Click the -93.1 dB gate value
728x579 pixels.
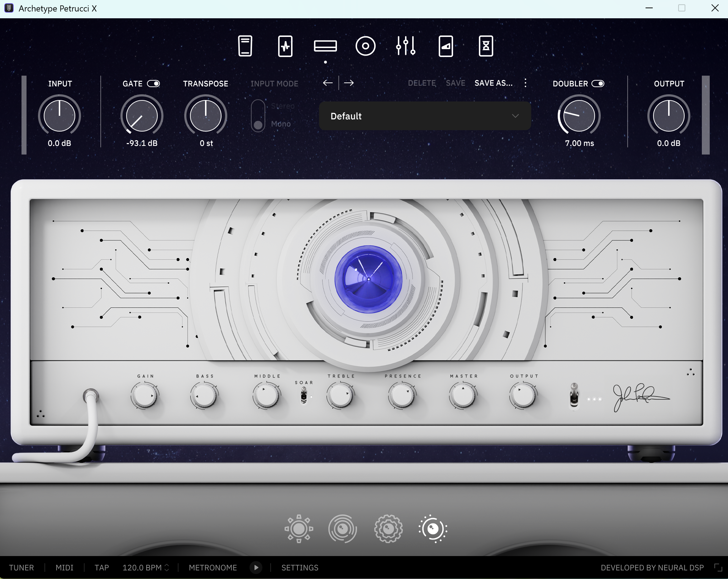142,143
